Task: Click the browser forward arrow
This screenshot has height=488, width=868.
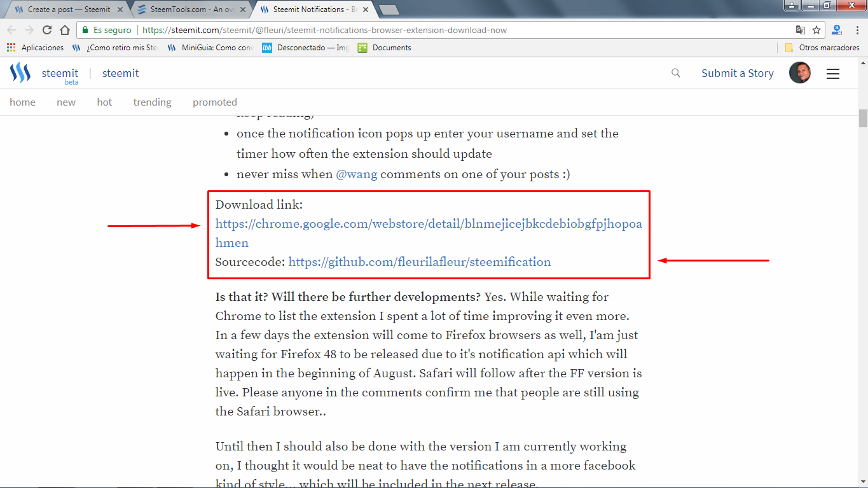Action: 29,30
